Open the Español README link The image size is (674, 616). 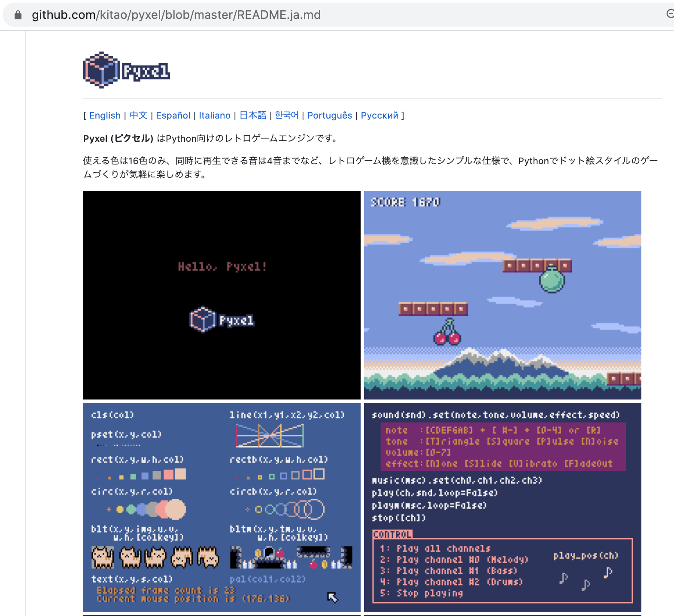point(173,116)
